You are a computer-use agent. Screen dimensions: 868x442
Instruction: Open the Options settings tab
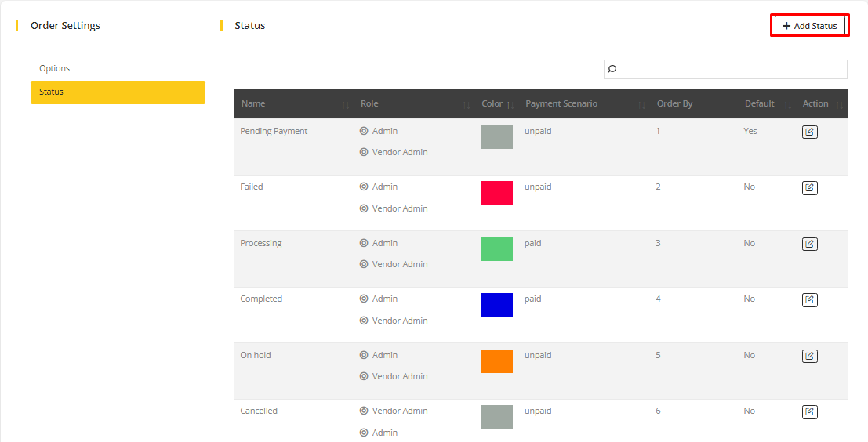55,68
